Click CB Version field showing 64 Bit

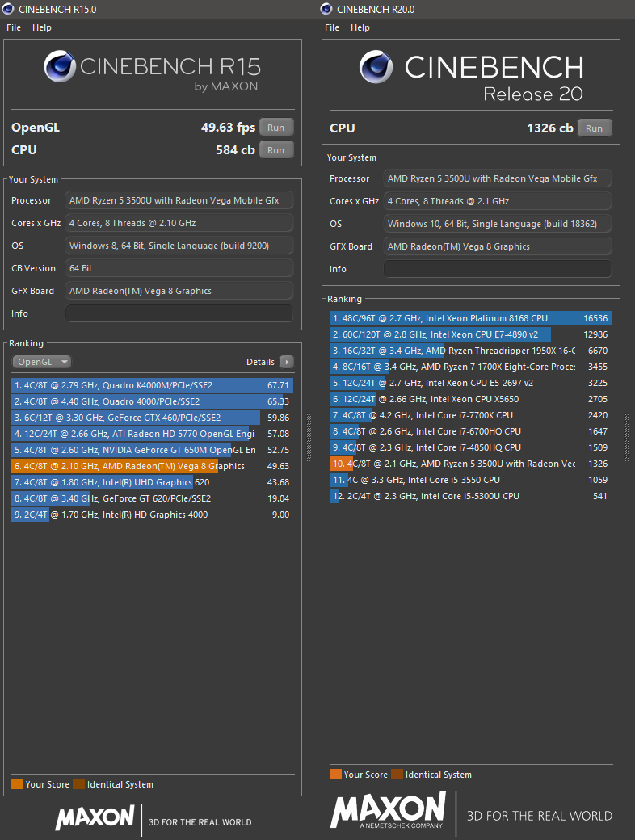coord(179,268)
